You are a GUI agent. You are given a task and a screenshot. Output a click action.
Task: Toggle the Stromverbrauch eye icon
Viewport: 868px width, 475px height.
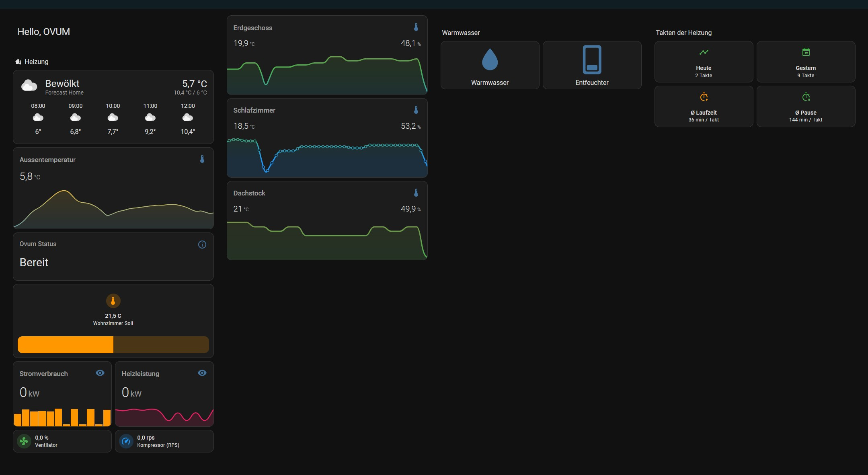click(x=100, y=373)
